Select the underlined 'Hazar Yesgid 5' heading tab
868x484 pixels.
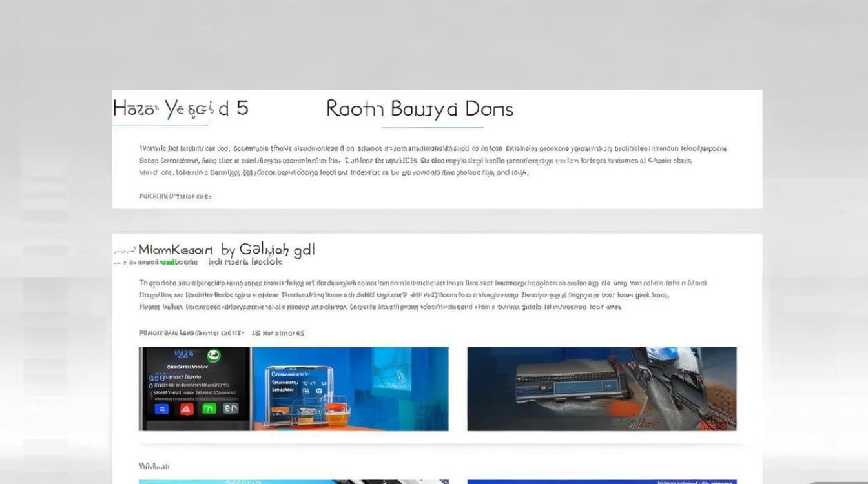pos(180,108)
